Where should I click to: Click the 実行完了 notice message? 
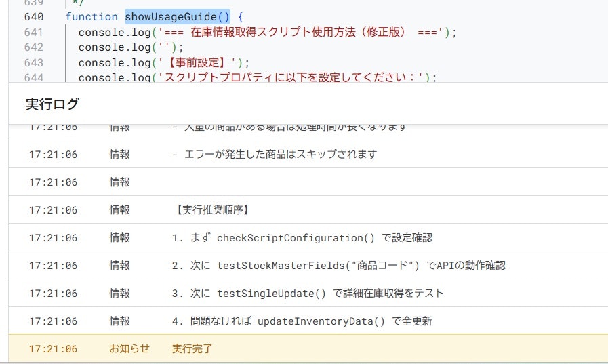(x=192, y=349)
